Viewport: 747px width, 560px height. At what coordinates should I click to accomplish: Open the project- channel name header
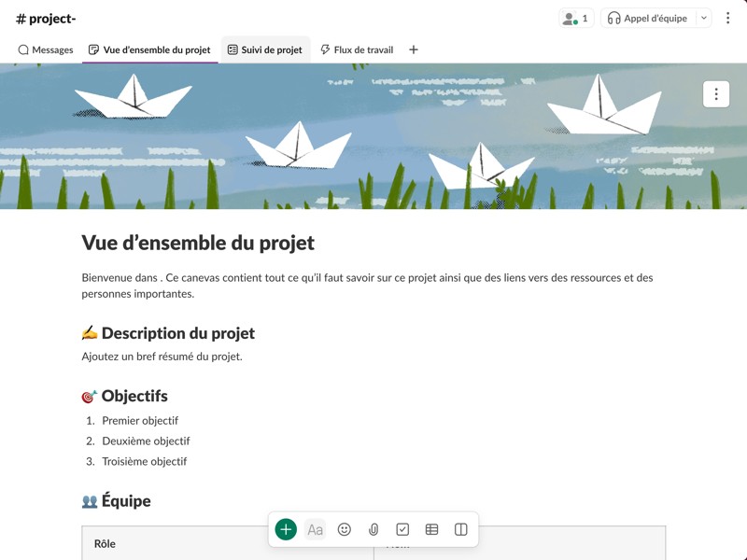click(x=46, y=19)
